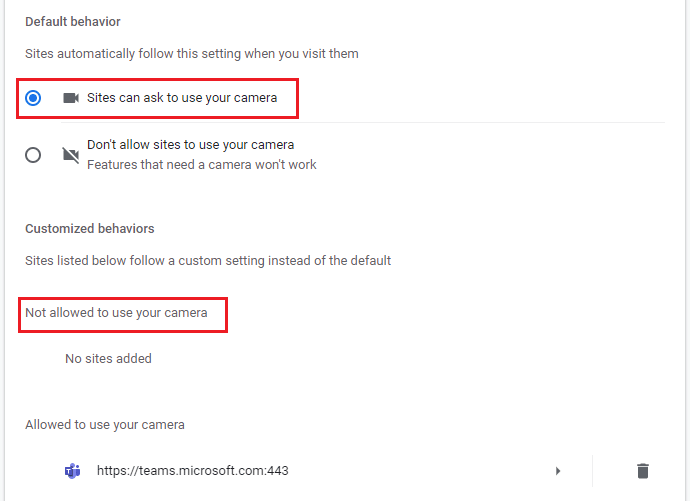690x501 pixels.
Task: Click 'Sites listed below follow a custom setting' text
Action: click(x=208, y=261)
